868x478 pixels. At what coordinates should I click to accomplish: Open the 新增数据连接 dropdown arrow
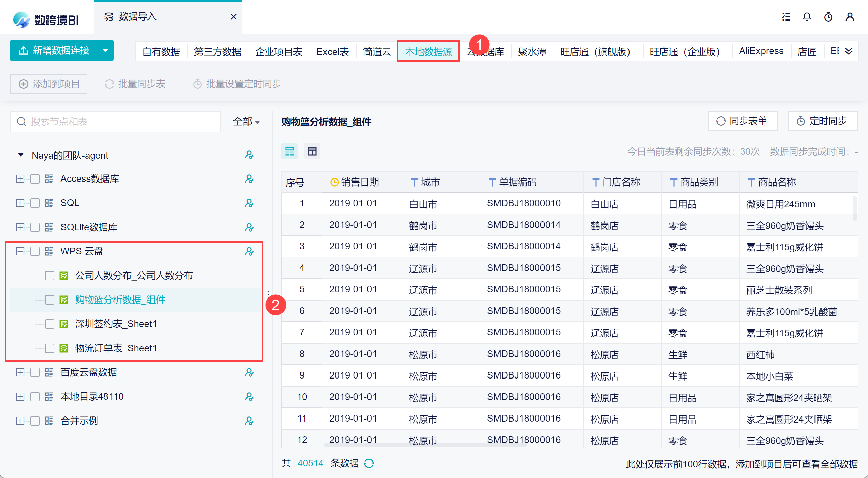pyautogui.click(x=105, y=51)
